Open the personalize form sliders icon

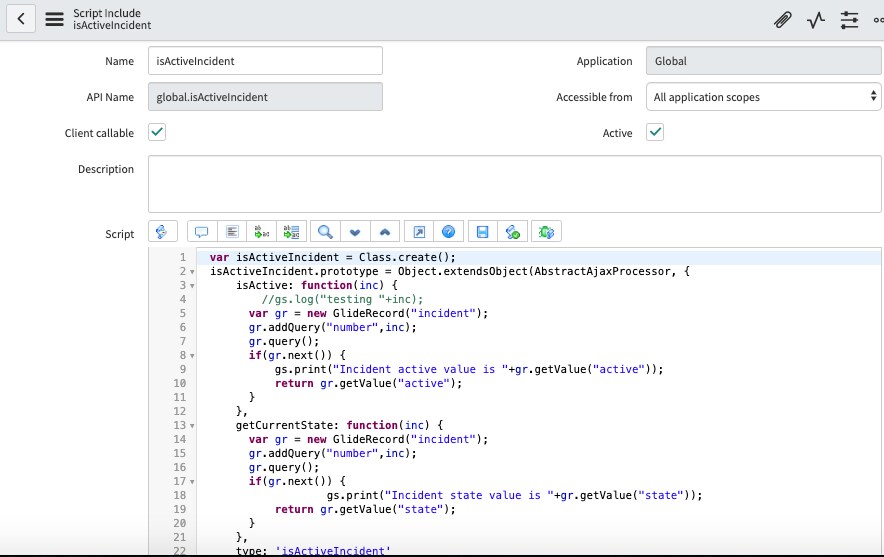pyautogui.click(x=849, y=20)
